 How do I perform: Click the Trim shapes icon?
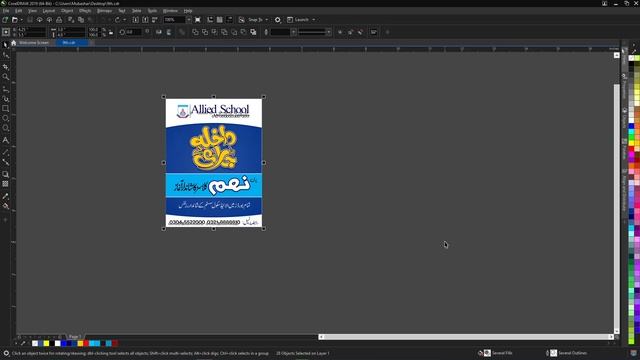[x=205, y=32]
